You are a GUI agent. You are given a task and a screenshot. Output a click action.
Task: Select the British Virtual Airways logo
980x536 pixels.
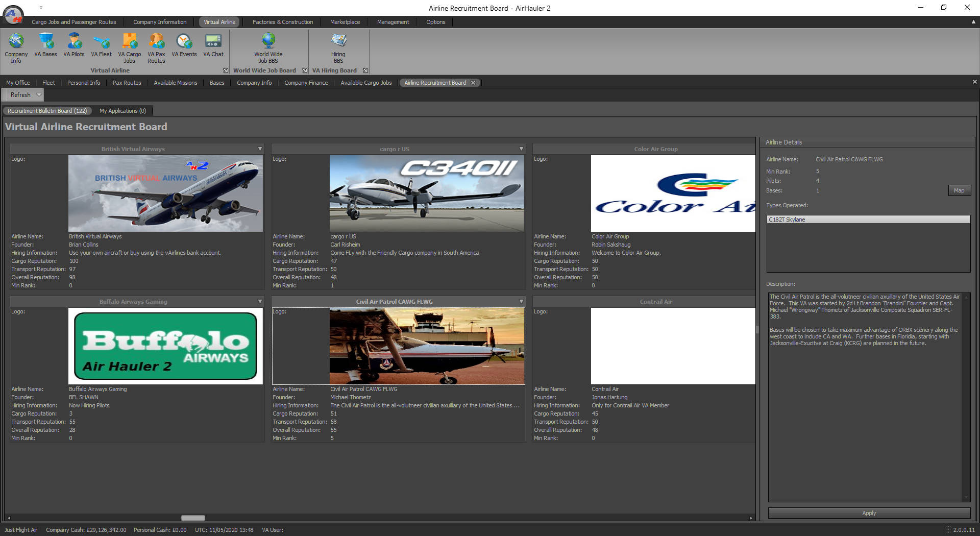click(165, 193)
